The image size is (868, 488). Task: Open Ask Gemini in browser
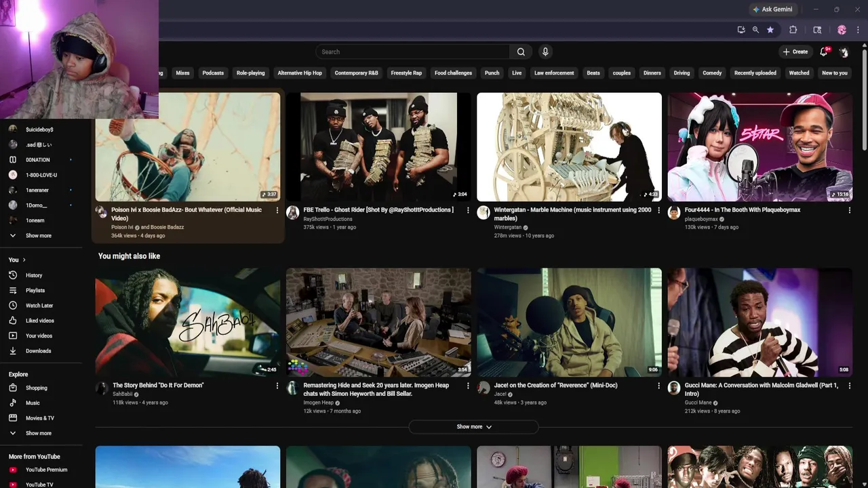[x=772, y=9]
